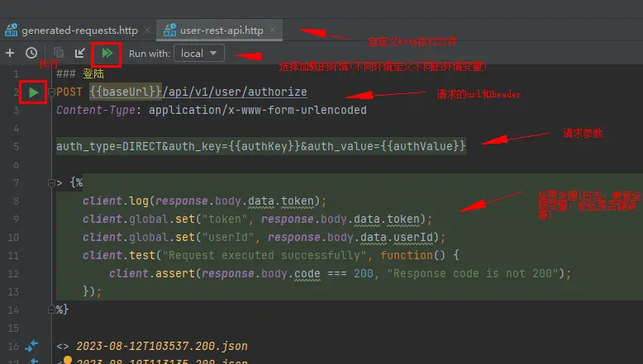Click the "userId" string on line 10

click(227, 238)
